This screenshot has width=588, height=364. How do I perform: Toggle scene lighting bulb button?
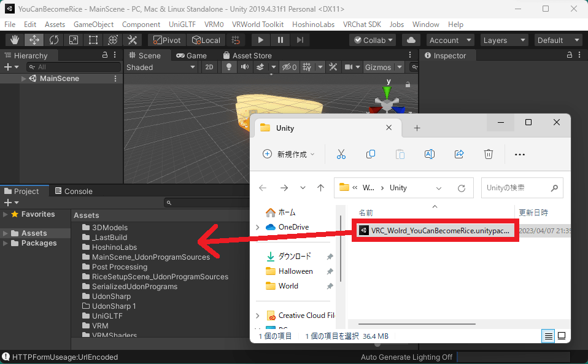[x=230, y=68]
